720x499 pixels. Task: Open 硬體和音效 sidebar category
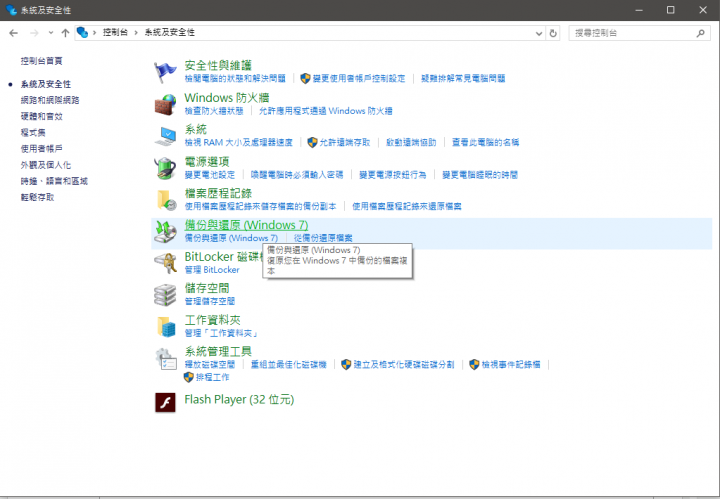click(41, 116)
